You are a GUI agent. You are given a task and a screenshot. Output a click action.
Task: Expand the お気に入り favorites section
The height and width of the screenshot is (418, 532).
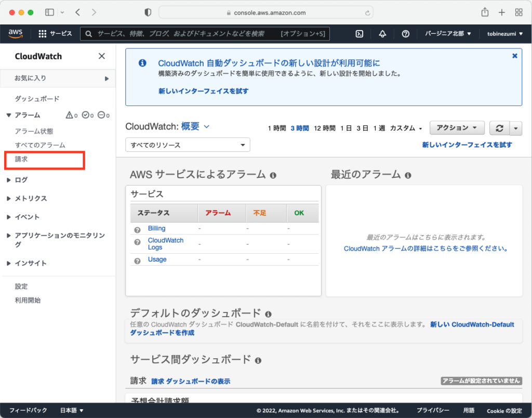(58, 78)
